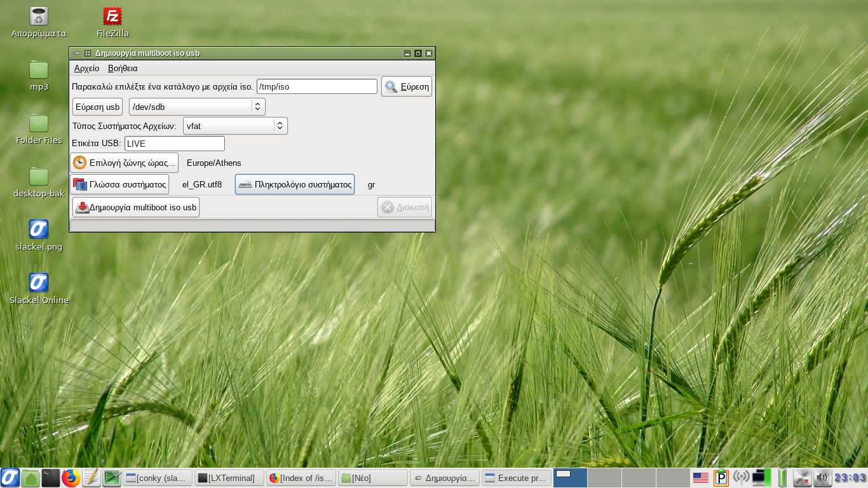This screenshot has height=488, width=868.
Task: Click the volume speaker tray icon
Action: coord(822,478)
